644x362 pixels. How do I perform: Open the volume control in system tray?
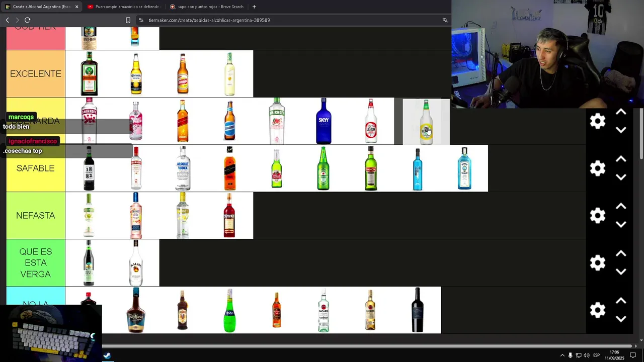tap(586, 355)
